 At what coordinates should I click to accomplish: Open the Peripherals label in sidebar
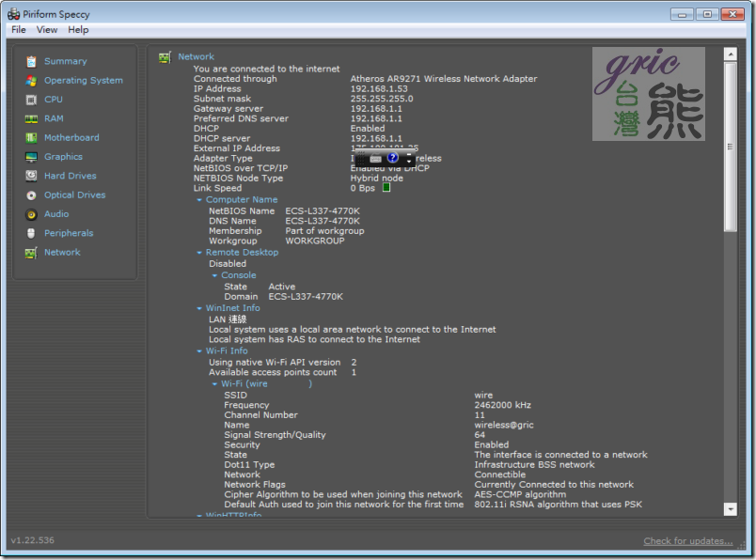tap(69, 233)
